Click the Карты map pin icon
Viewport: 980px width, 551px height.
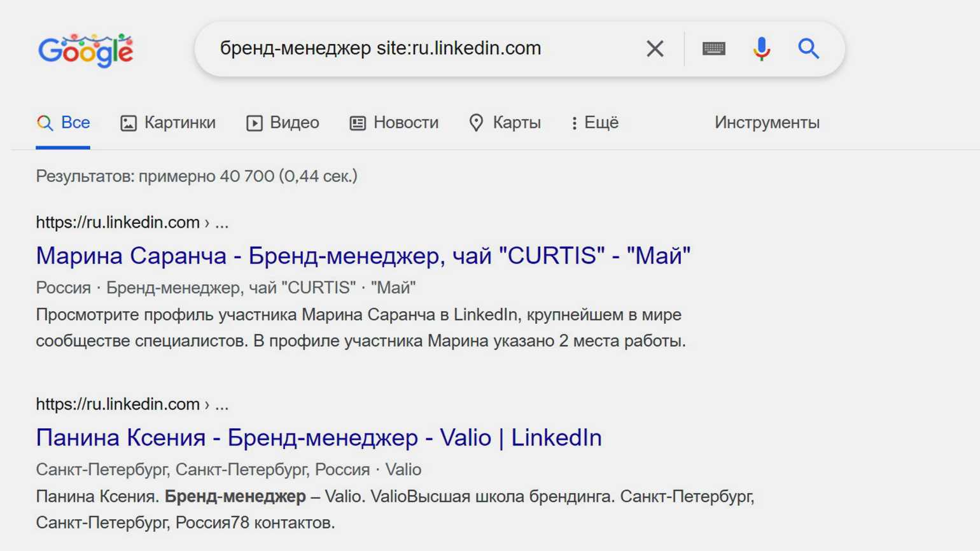click(x=476, y=123)
